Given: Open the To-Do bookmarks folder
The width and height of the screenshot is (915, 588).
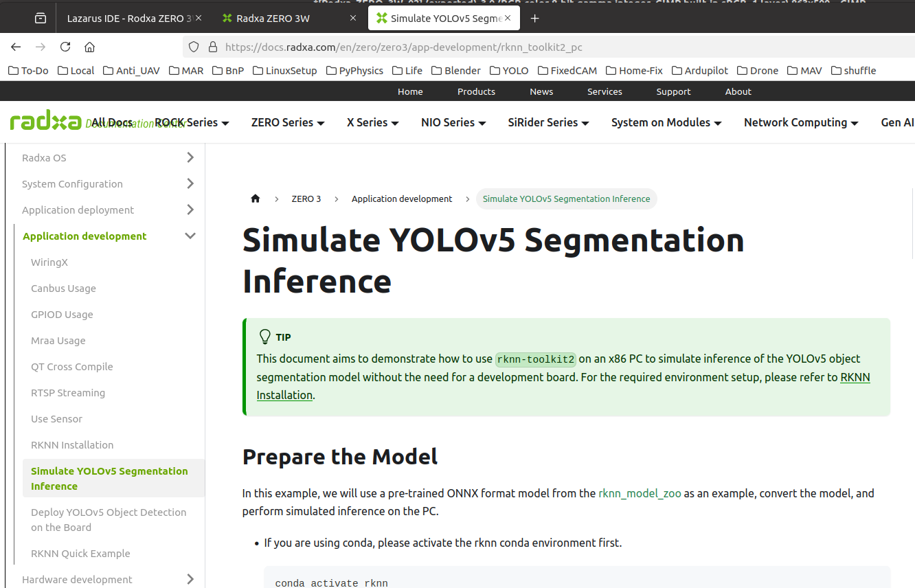Looking at the screenshot, I should click(x=28, y=70).
